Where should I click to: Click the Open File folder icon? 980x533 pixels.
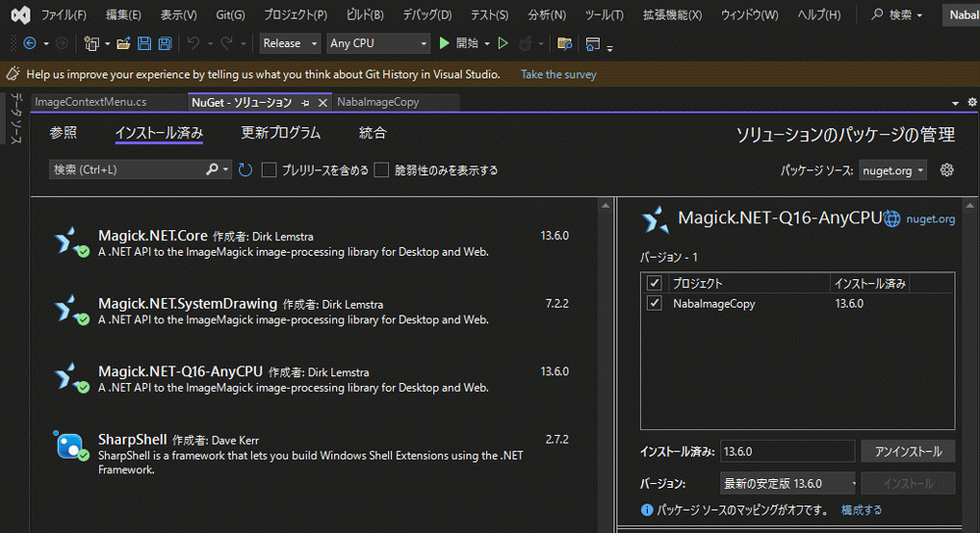click(123, 44)
